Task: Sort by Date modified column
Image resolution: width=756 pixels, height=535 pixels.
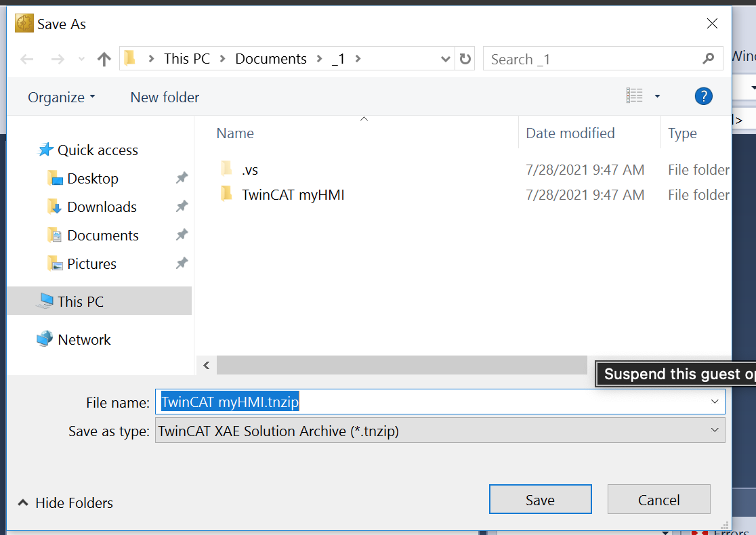Action: click(x=570, y=133)
